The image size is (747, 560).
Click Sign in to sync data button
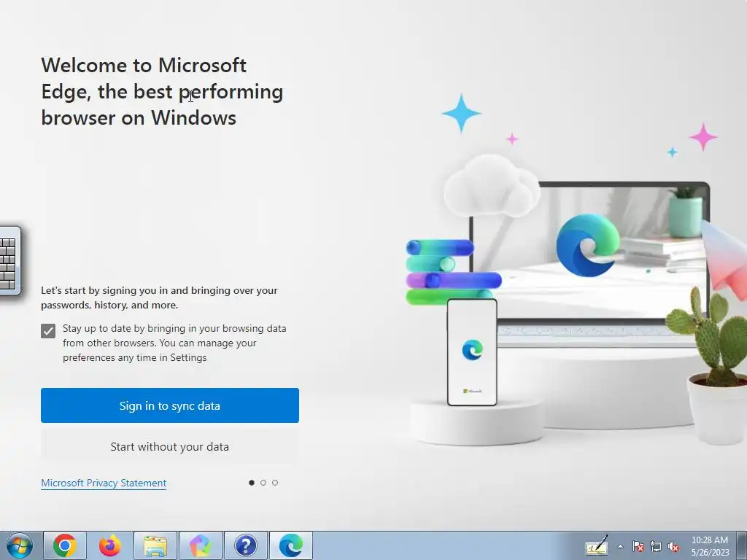pyautogui.click(x=169, y=405)
